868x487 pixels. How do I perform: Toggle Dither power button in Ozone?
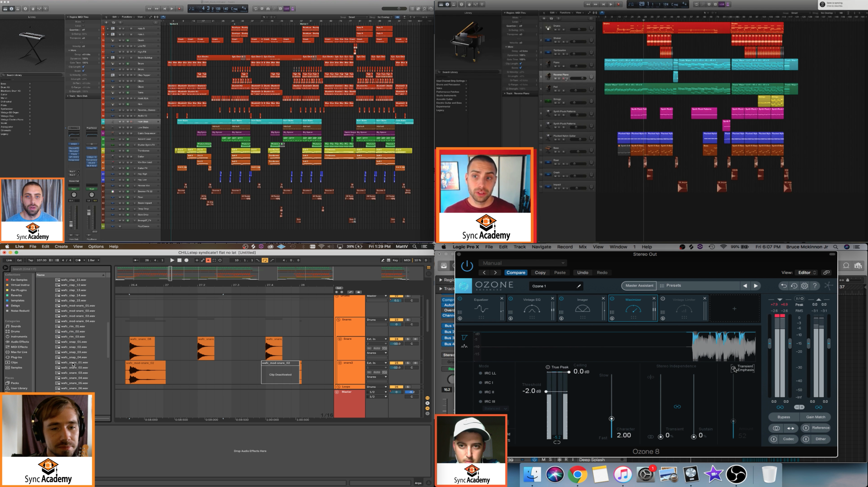tap(806, 439)
